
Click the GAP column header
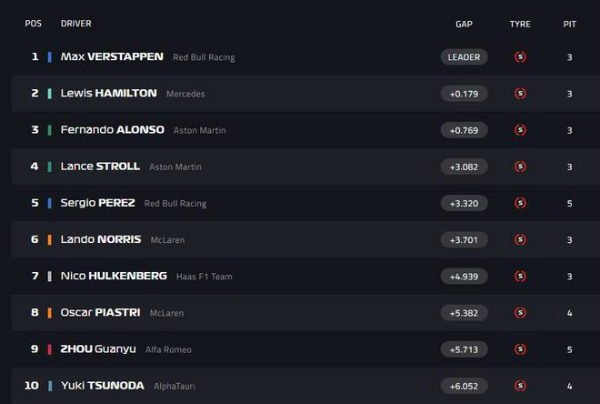pos(464,24)
